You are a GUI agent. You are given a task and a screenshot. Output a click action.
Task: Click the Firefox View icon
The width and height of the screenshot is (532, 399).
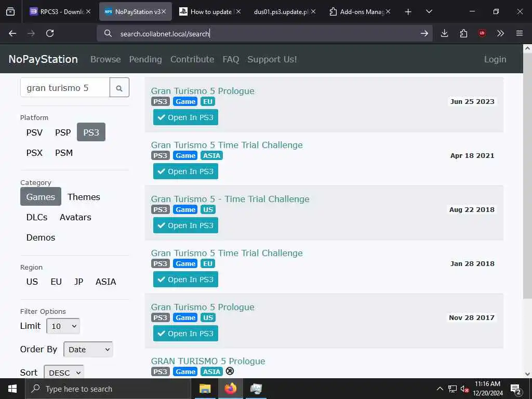(x=10, y=11)
